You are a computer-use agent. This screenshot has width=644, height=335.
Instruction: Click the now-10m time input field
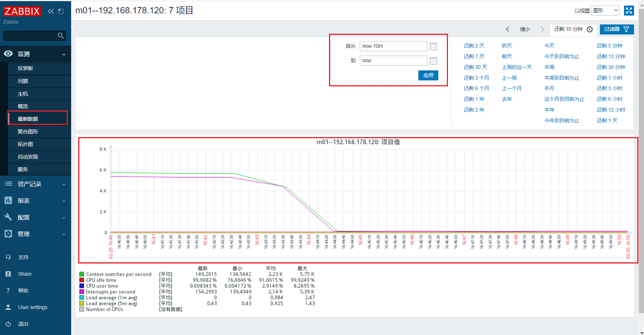coord(393,46)
